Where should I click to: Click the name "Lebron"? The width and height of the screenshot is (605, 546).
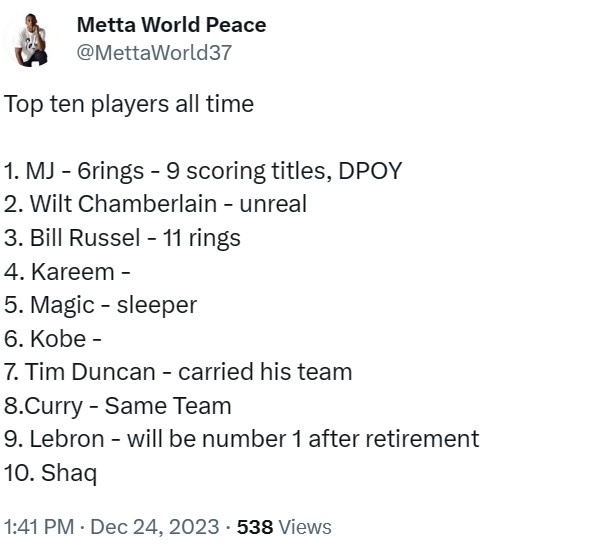67,439
